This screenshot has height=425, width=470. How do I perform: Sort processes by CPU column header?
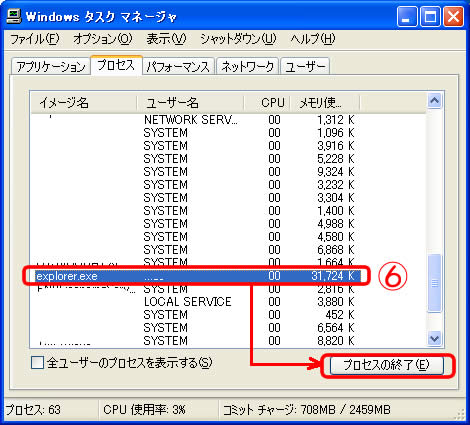pyautogui.click(x=268, y=103)
